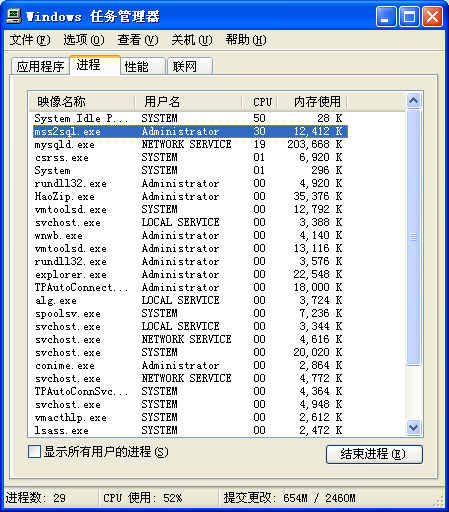The height and width of the screenshot is (512, 449).
Task: Minimize the Task Manager window
Action: pyautogui.click(x=386, y=16)
